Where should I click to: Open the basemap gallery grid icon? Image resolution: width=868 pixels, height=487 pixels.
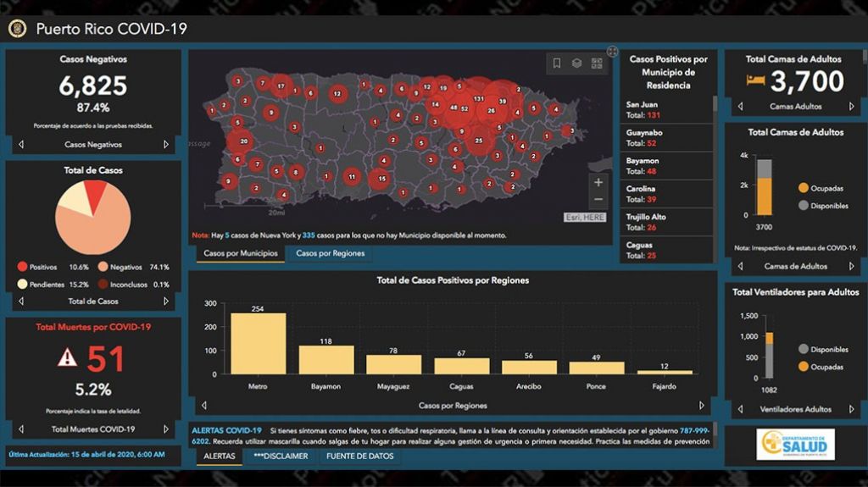click(597, 64)
